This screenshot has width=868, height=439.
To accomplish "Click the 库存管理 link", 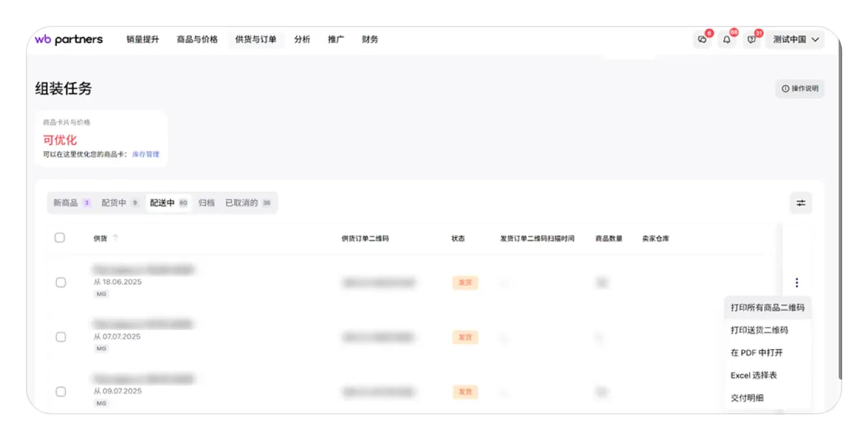I will 145,154.
